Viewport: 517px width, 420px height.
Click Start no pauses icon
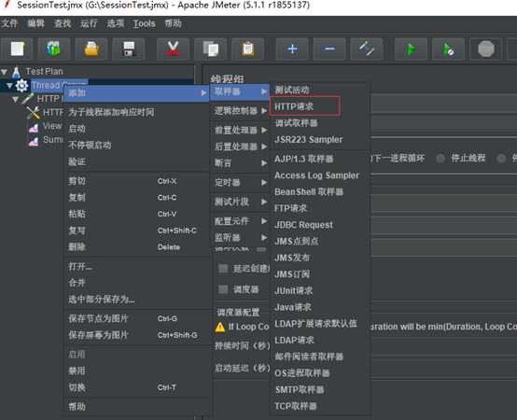[449, 49]
